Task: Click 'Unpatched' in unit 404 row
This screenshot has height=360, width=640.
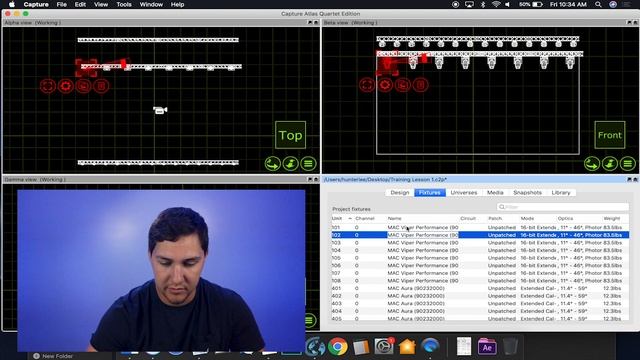Action: coord(502,311)
